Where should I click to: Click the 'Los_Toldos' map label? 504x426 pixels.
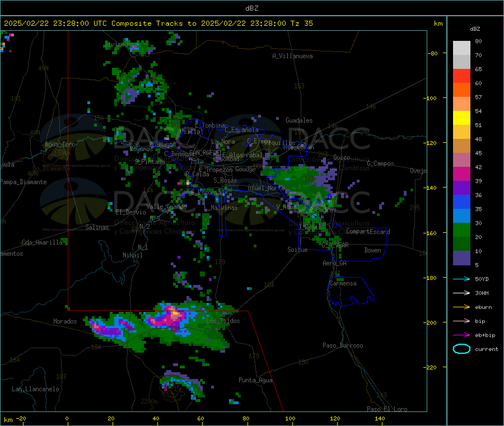pyautogui.click(x=223, y=321)
